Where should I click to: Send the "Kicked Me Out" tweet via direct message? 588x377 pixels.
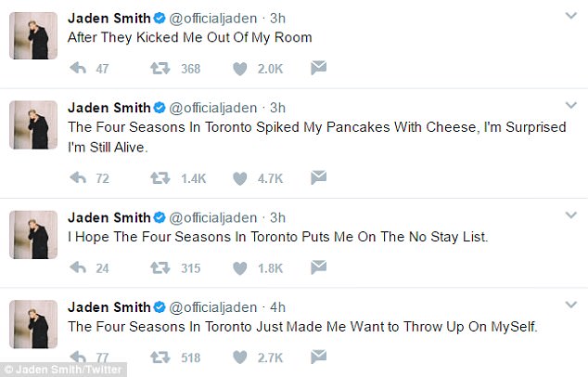coord(318,68)
